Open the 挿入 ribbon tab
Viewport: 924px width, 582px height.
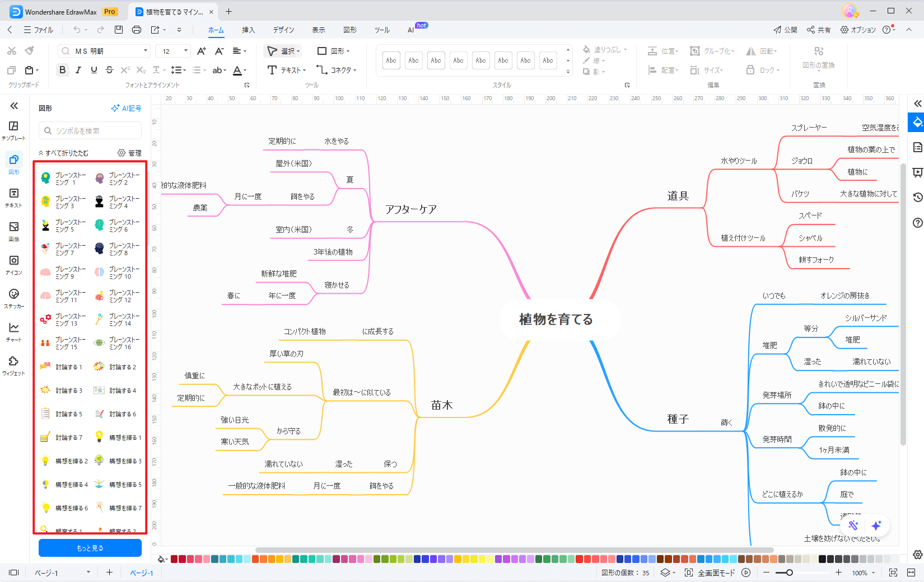(248, 30)
